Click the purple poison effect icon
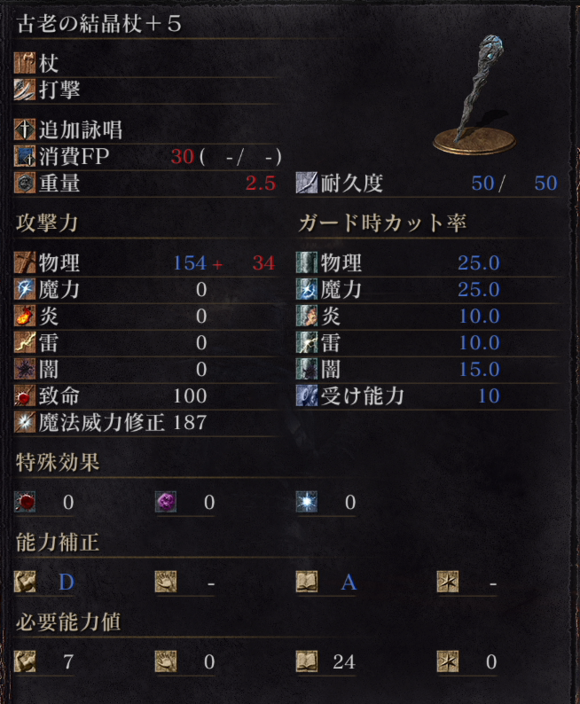 (x=166, y=502)
